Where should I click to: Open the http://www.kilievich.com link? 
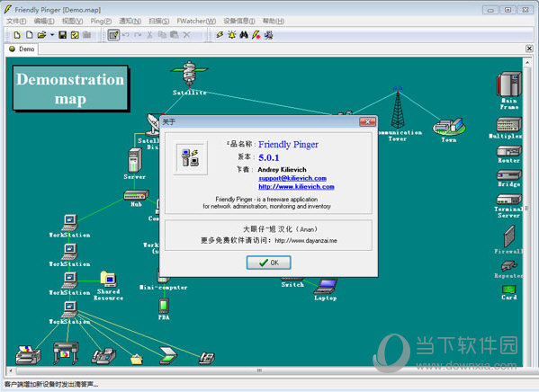click(296, 186)
